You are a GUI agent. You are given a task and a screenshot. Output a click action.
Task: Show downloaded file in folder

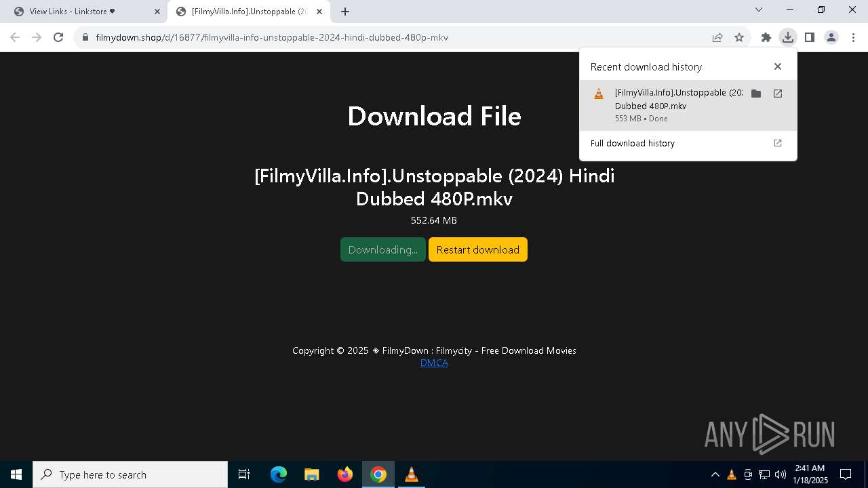[756, 94]
